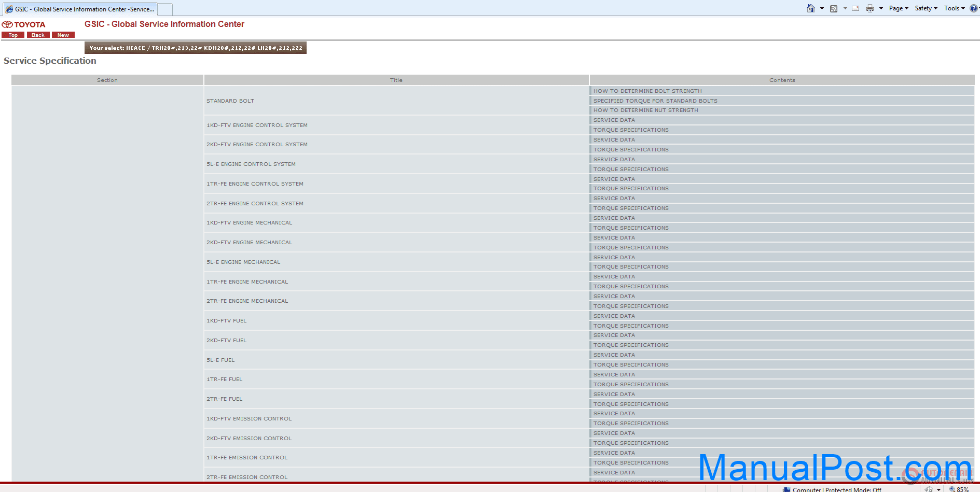Open TORQUE SPECIFICATIONS for 5L-E ENGINE CONTROL SYSTEM
Viewport: 980px width, 492px height.
point(631,169)
